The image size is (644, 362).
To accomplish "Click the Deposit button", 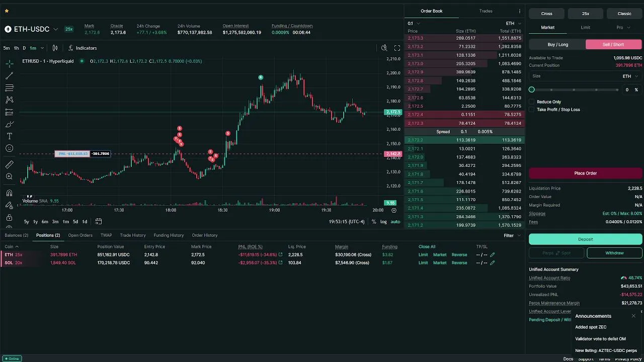I will click(x=586, y=239).
